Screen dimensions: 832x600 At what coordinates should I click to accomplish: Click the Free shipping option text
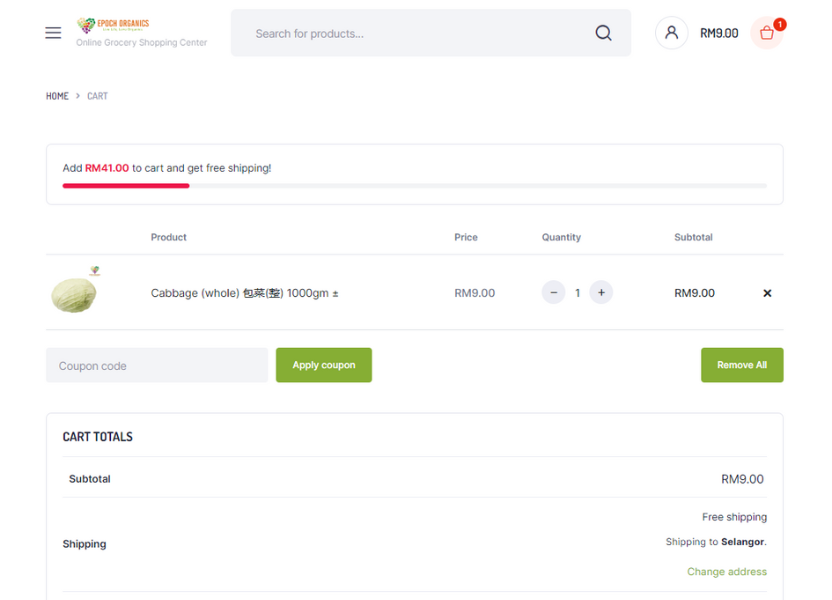[734, 517]
